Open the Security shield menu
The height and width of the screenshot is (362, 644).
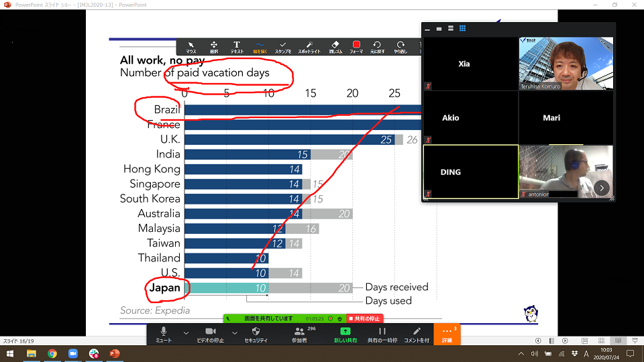pyautogui.click(x=256, y=335)
